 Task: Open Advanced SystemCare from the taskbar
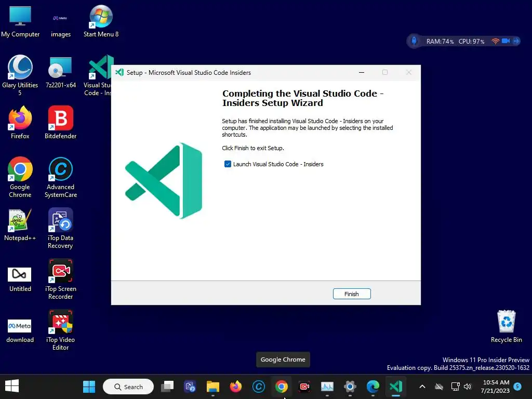point(259,387)
